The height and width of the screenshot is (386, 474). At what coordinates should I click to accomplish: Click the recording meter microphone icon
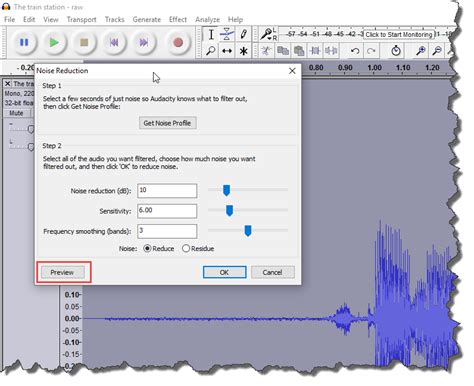(266, 34)
